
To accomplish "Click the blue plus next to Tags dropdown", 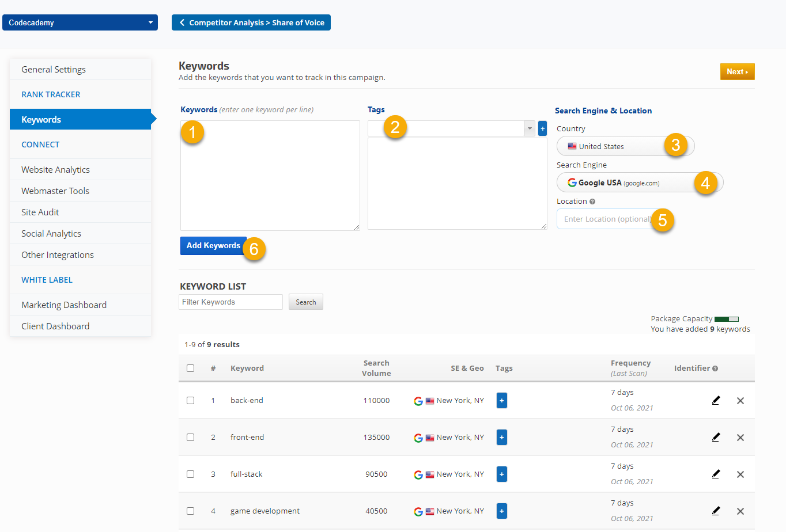I will point(542,128).
